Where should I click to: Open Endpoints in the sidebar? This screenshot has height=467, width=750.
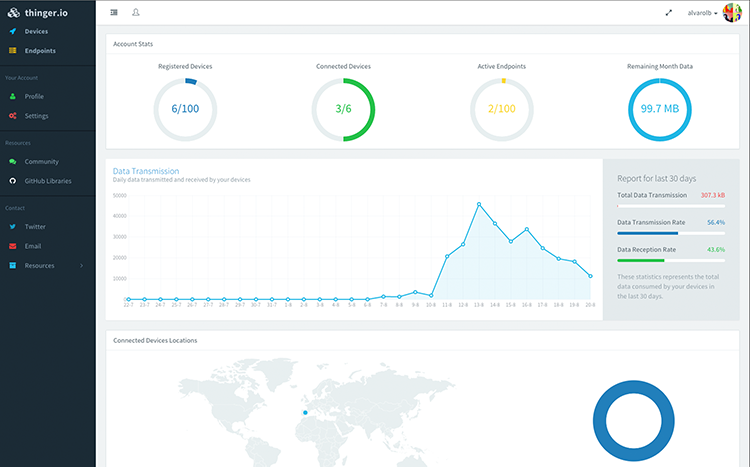40,51
